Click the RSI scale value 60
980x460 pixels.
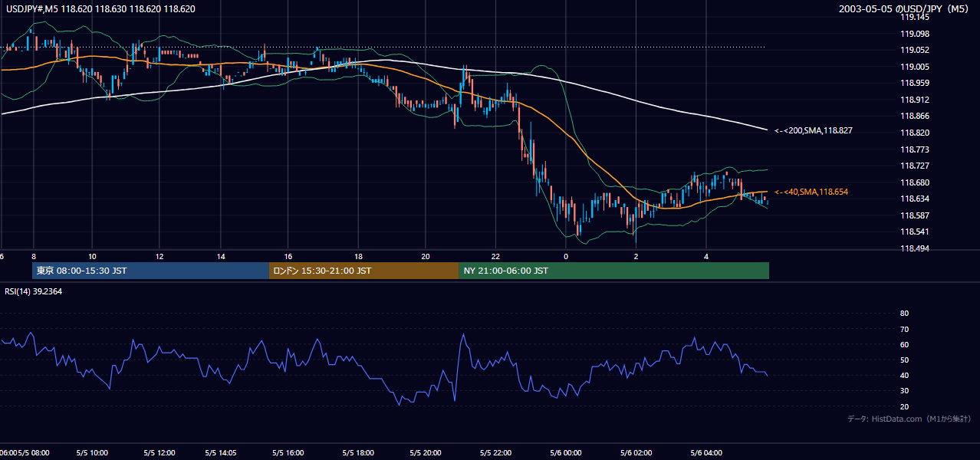pos(904,344)
